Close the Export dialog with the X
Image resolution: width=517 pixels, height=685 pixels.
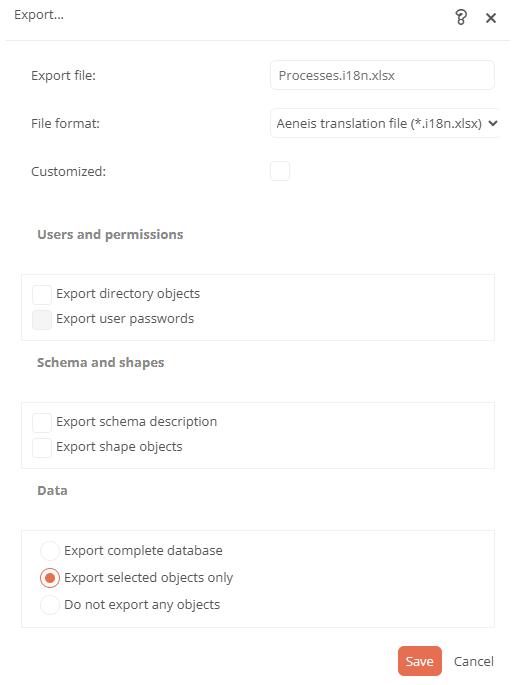tap(491, 18)
